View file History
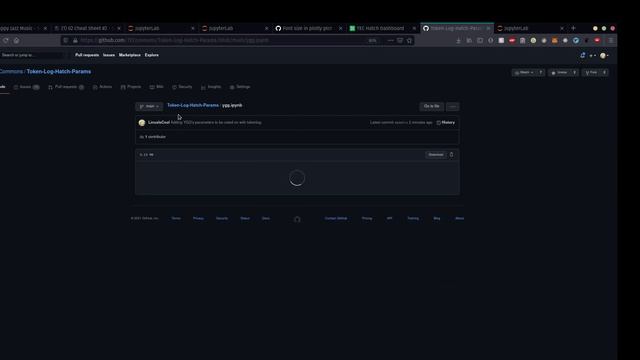Screen dimensions: 640x360 [446, 122]
